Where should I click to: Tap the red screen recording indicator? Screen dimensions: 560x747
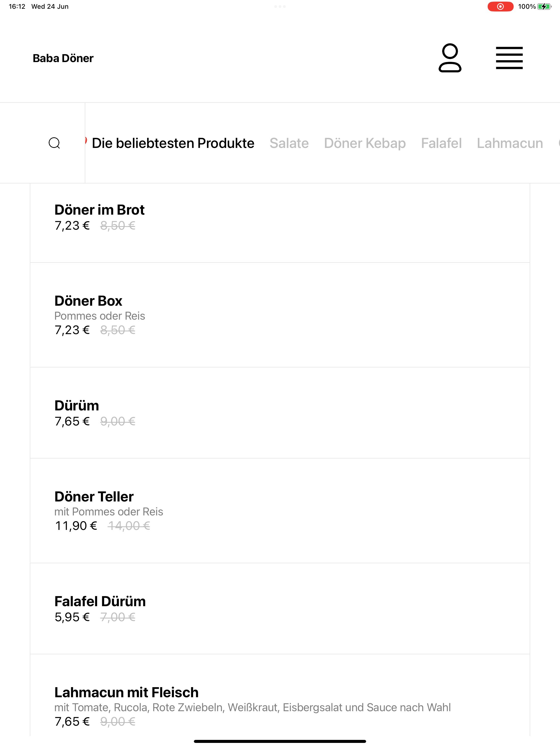click(500, 6)
